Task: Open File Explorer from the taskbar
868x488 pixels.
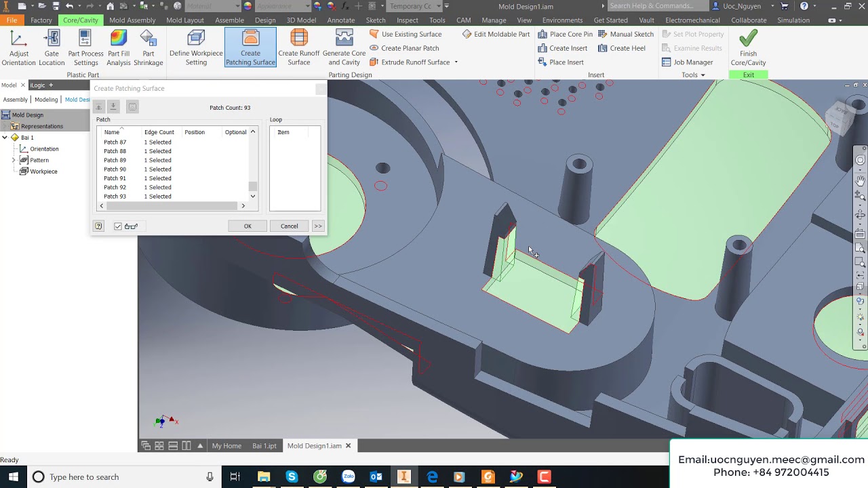Action: pyautogui.click(x=264, y=477)
